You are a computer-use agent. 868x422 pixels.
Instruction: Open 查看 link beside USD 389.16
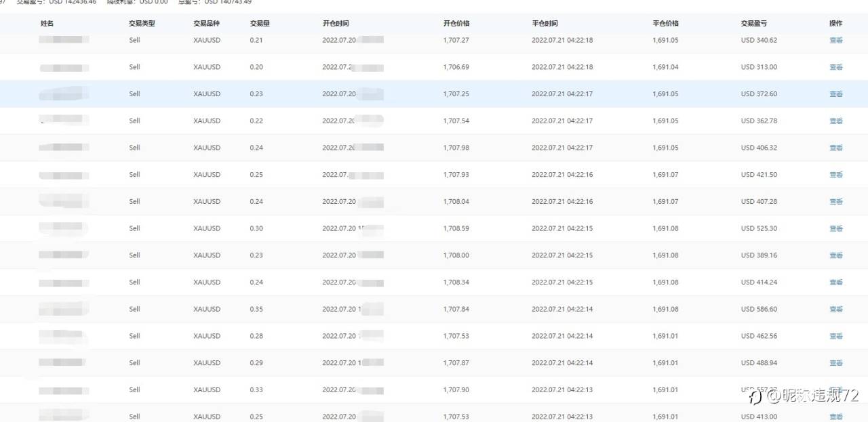point(836,255)
